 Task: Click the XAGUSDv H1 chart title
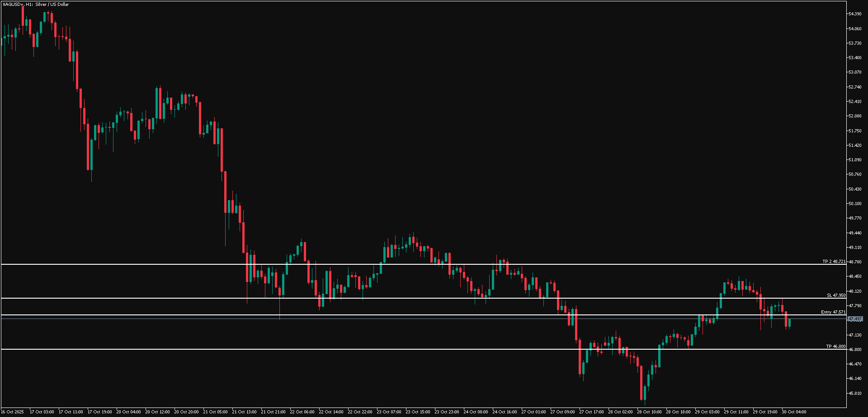point(36,5)
